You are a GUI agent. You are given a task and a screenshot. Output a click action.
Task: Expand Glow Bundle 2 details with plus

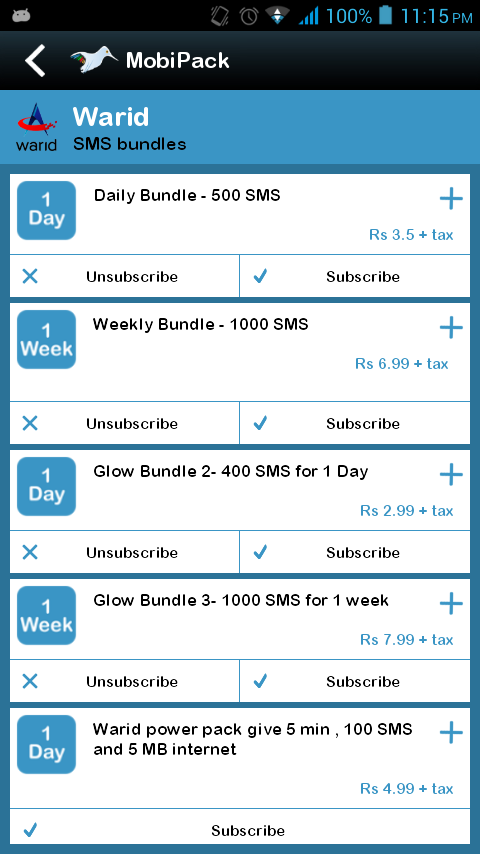point(451,475)
